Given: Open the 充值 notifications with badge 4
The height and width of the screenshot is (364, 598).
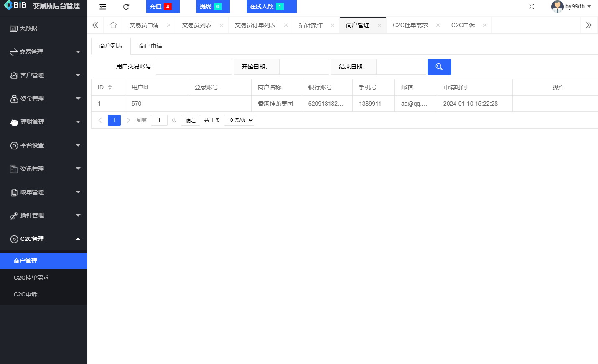Looking at the screenshot, I should [163, 6].
